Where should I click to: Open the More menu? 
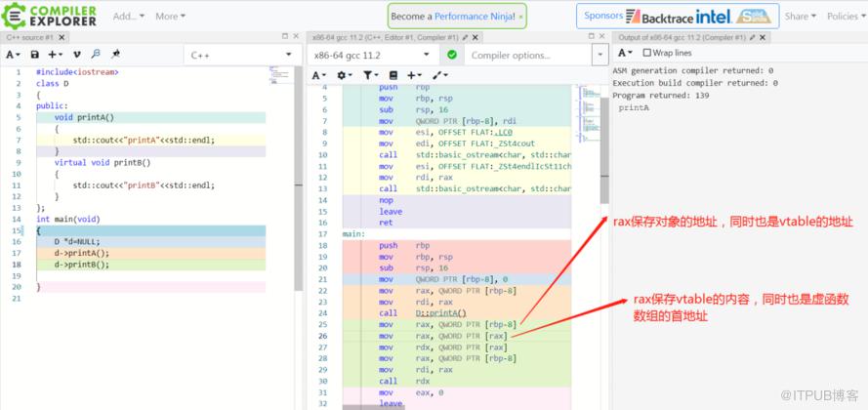[x=171, y=16]
